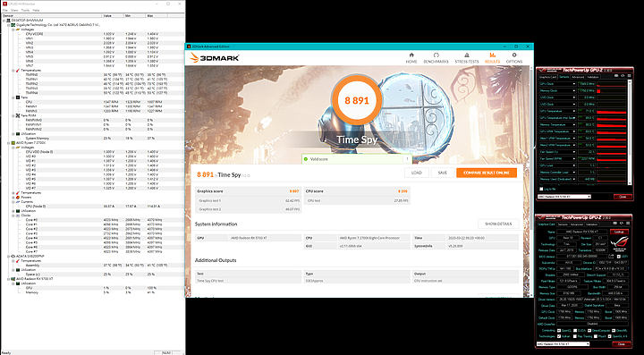Screen dimensions: 644x355
Task: Click SAVE button in 3DMark results
Action: [443, 173]
